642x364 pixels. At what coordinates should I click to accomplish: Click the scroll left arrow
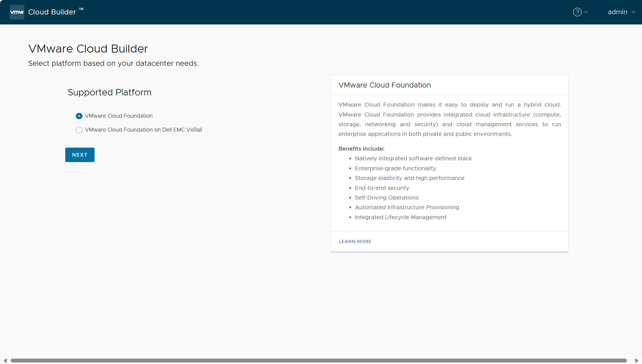click(5, 360)
